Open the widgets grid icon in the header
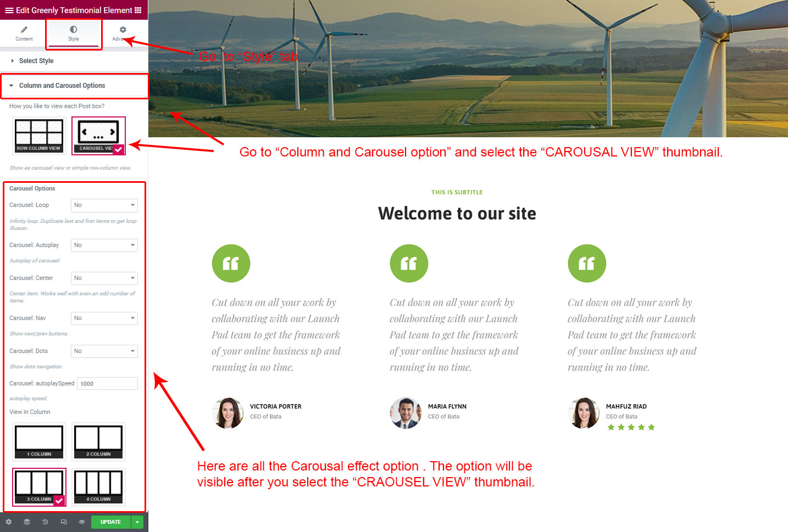The height and width of the screenshot is (532, 788). (138, 10)
